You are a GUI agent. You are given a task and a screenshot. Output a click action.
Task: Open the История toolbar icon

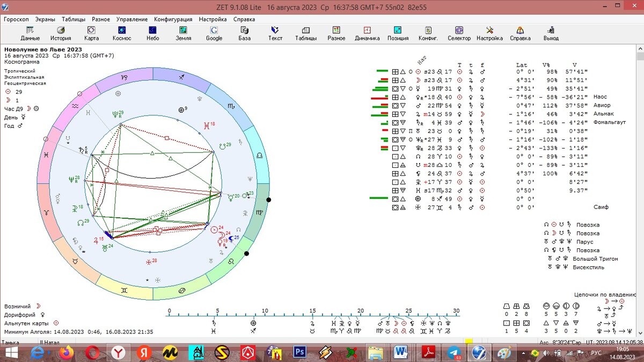click(61, 34)
